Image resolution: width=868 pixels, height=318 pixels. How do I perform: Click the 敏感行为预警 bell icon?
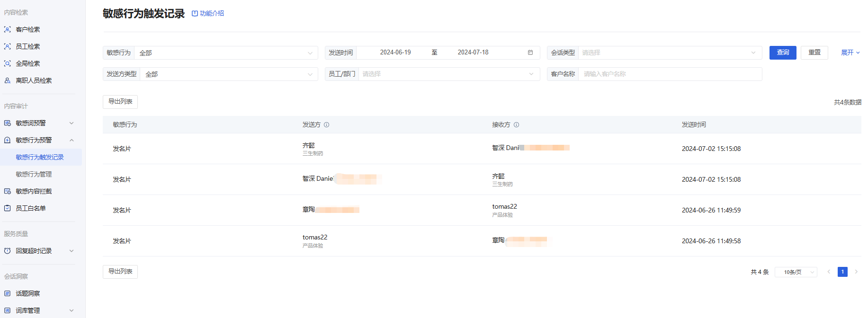8,140
